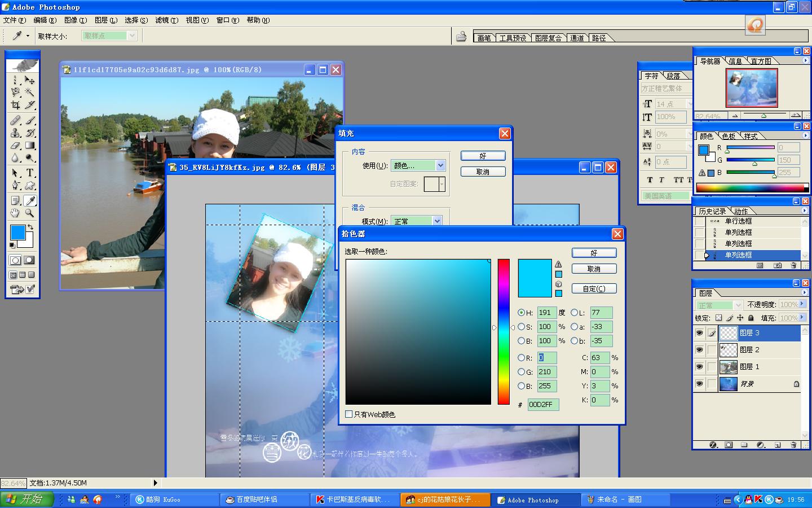Switch to the 动作 actions tab
Image resolution: width=812 pixels, height=508 pixels.
pos(741,211)
